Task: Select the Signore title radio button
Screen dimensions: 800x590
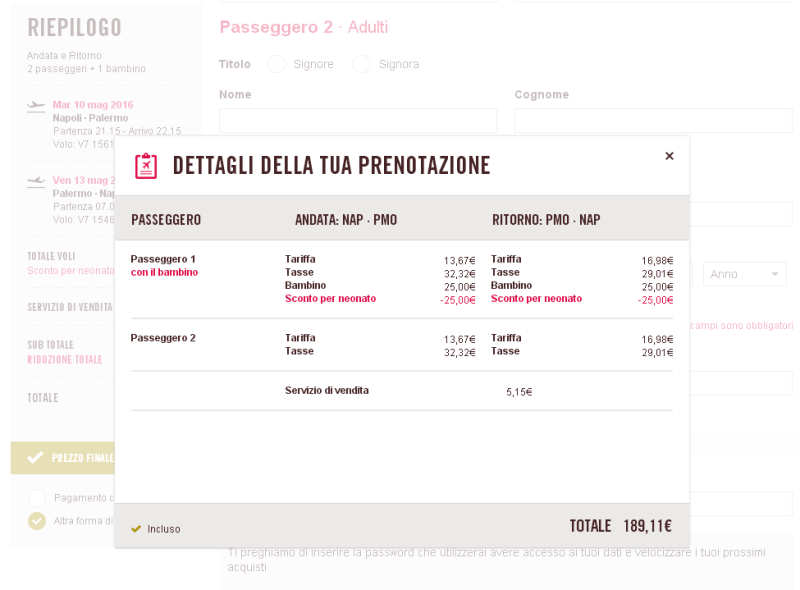Action: 277,64
